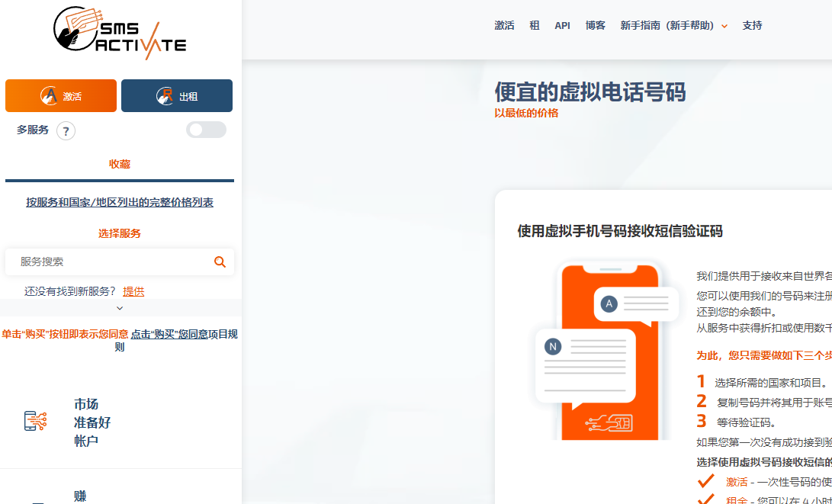
Task: Click the magnifying glass search icon
Action: tap(220, 262)
